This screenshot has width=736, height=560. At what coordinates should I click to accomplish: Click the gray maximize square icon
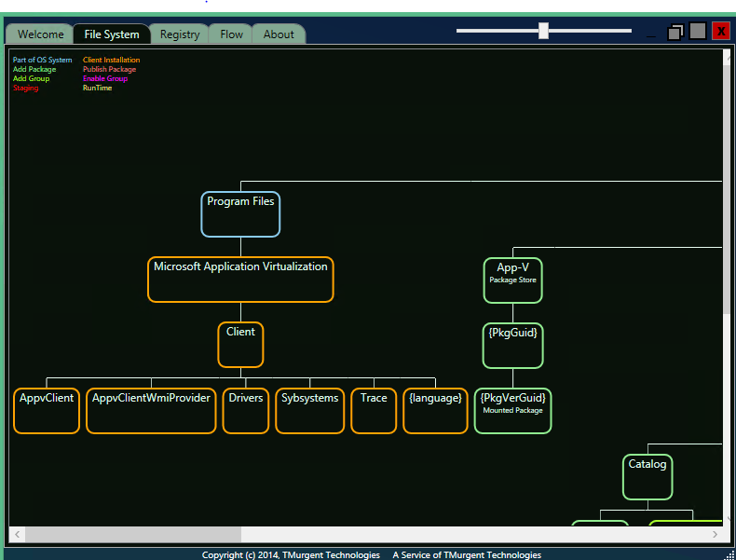[698, 31]
